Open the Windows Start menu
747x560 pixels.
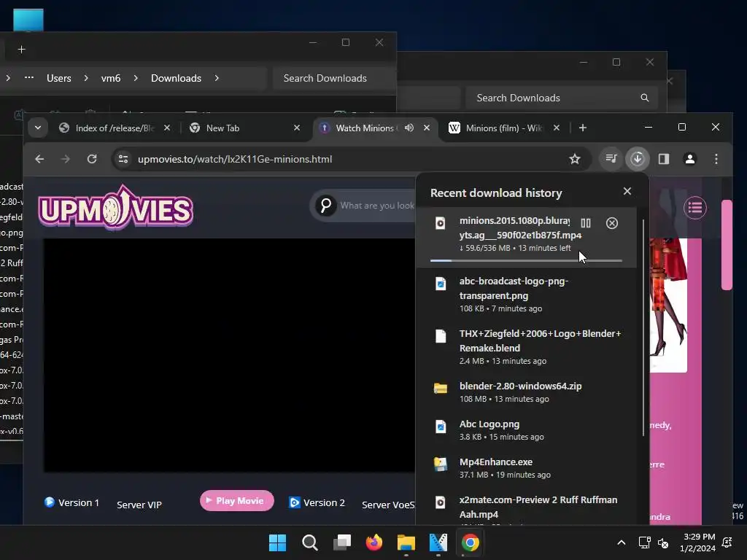pyautogui.click(x=278, y=542)
